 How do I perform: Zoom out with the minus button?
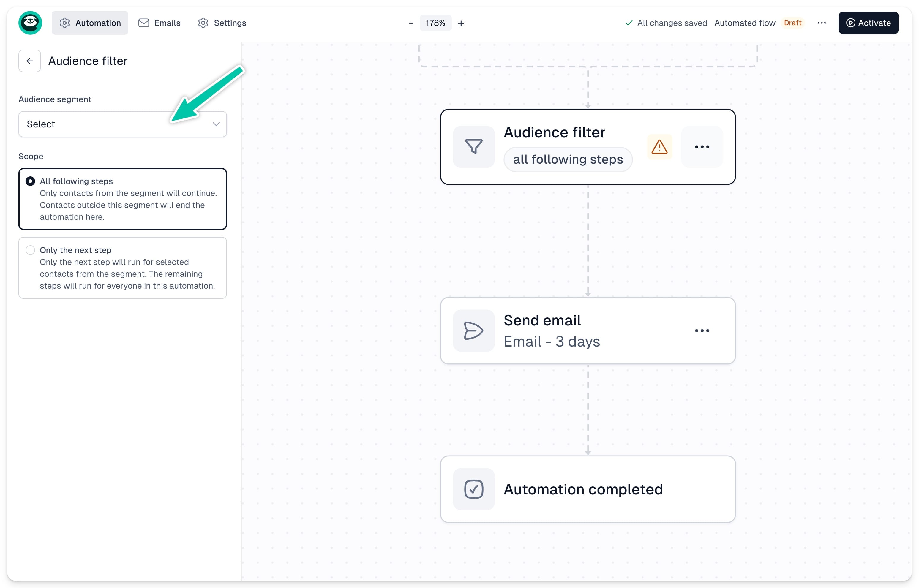point(411,23)
